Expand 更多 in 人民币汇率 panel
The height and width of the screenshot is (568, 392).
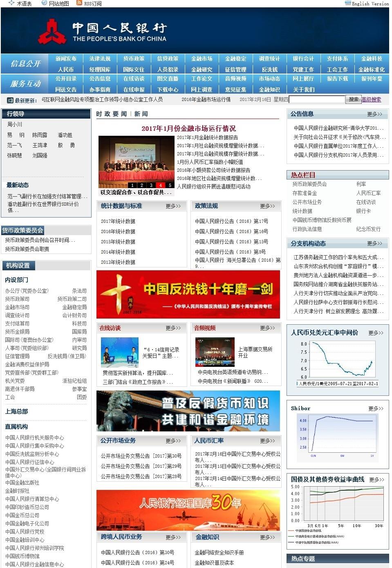pos(268,441)
